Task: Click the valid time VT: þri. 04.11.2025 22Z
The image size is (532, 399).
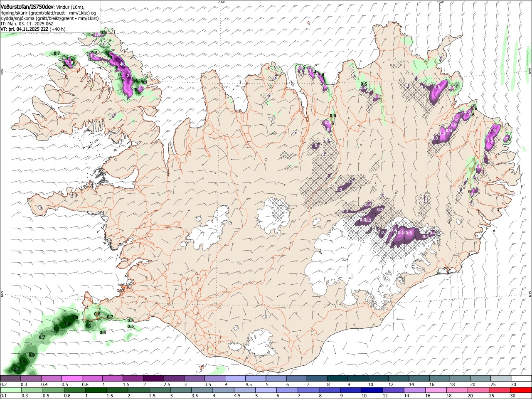Action: point(24,29)
